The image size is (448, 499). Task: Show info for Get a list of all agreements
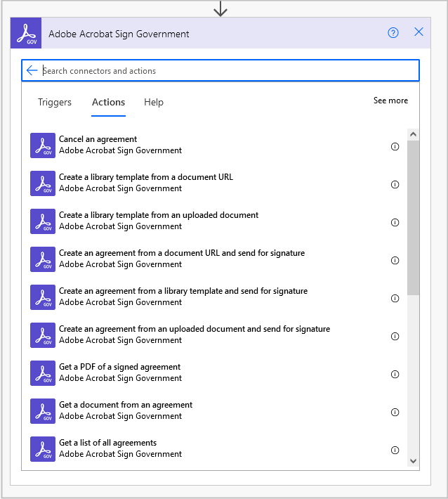395,451
